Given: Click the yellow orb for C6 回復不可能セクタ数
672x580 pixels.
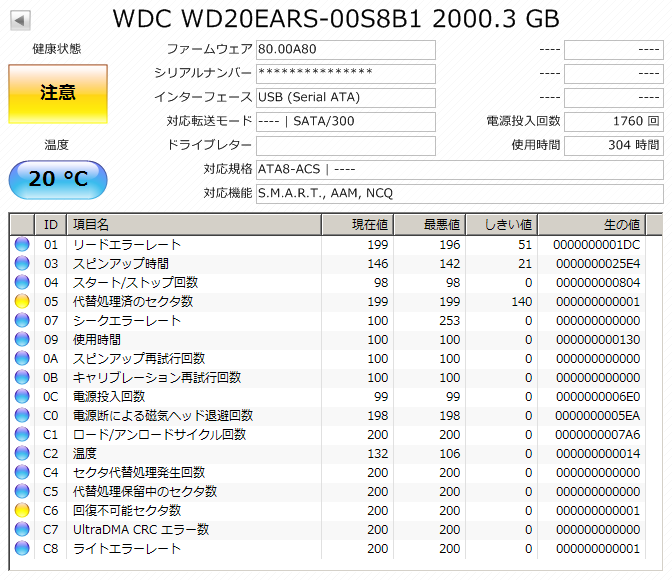Looking at the screenshot, I should (22, 510).
